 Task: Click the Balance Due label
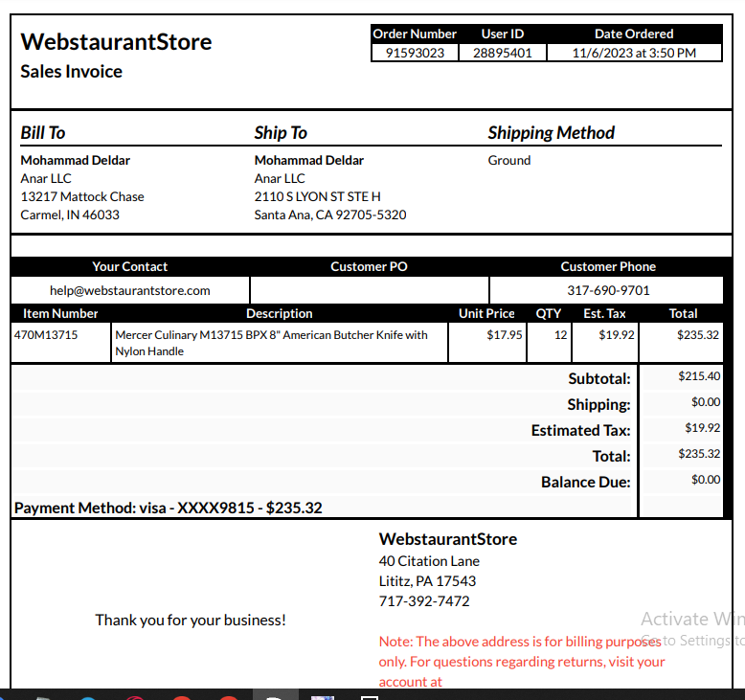[x=586, y=483]
